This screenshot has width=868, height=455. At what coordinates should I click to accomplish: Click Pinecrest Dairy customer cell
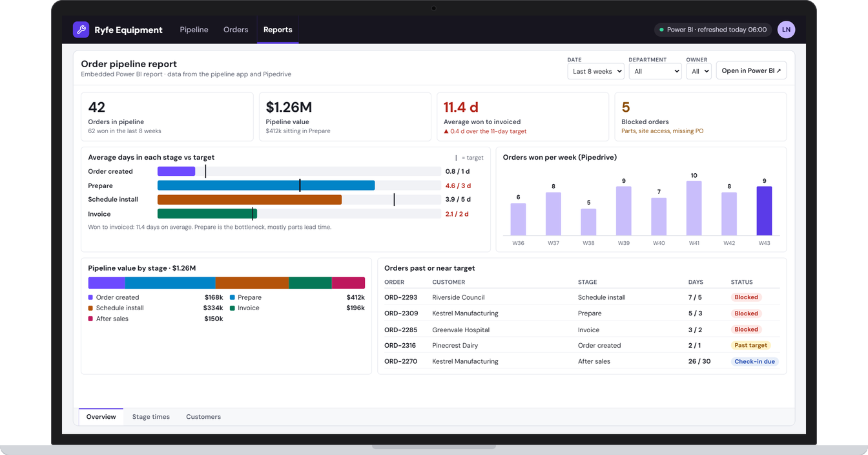pos(455,346)
